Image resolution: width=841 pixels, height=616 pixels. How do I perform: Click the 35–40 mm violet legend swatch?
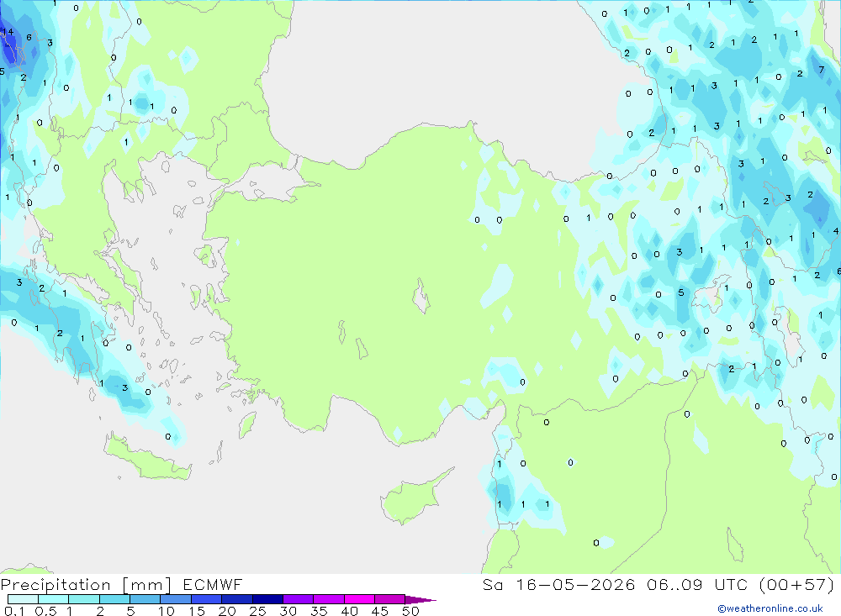click(329, 599)
